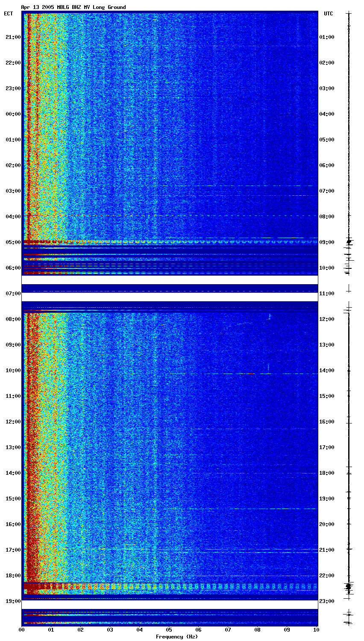364x641 pixels.
Task: Click the 07 Hz tick label
Action: 228,630
